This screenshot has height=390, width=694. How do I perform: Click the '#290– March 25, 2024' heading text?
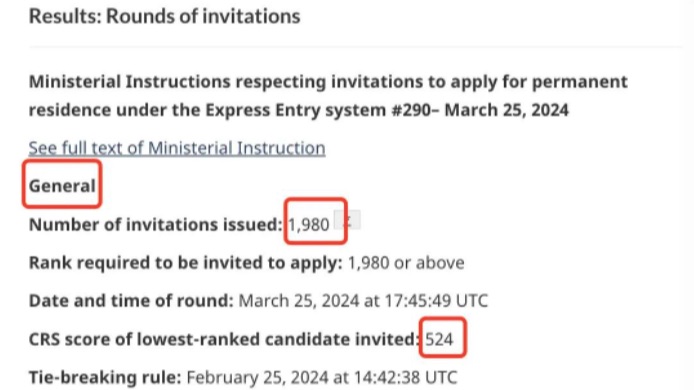[480, 110]
